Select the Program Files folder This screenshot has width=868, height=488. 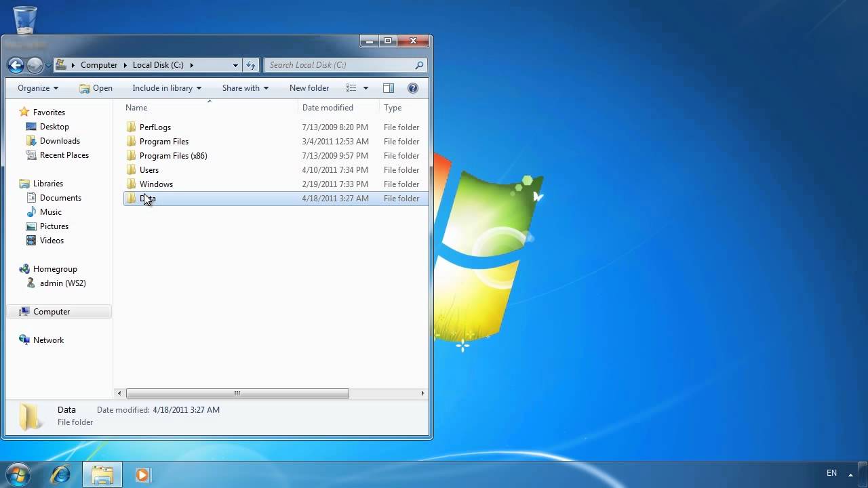164,142
